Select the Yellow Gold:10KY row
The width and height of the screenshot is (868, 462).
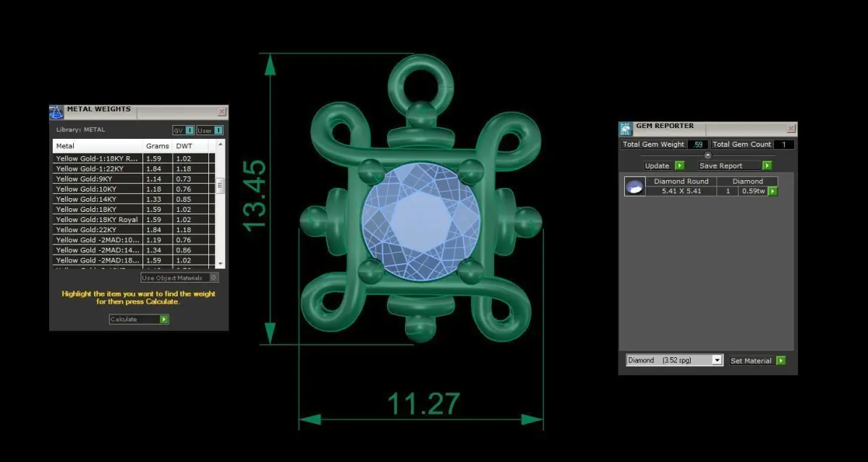coord(135,189)
